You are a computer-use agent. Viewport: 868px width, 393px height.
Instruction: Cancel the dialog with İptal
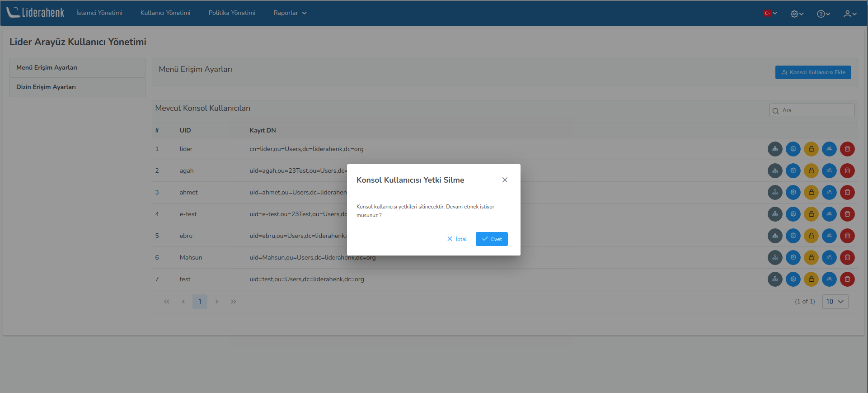click(x=457, y=239)
